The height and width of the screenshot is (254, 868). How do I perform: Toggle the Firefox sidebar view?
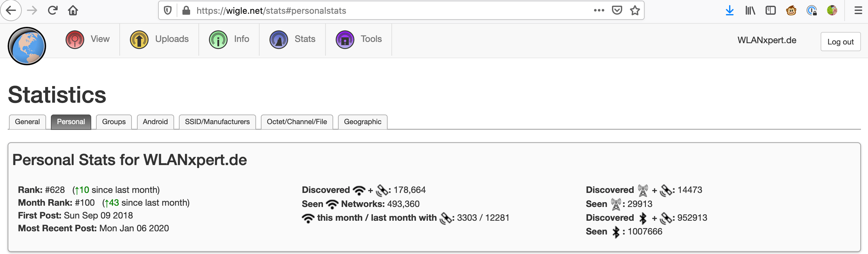coord(771,11)
